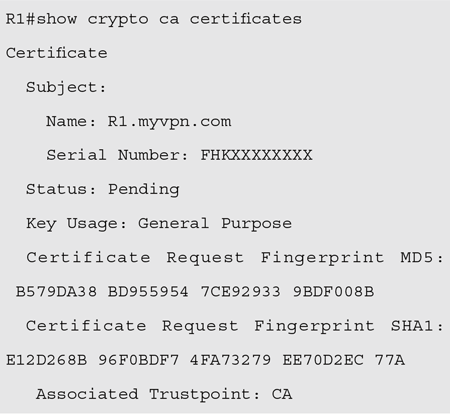The width and height of the screenshot is (450, 414).
Task: Click the 'General Purpose' value
Action: 215,224
